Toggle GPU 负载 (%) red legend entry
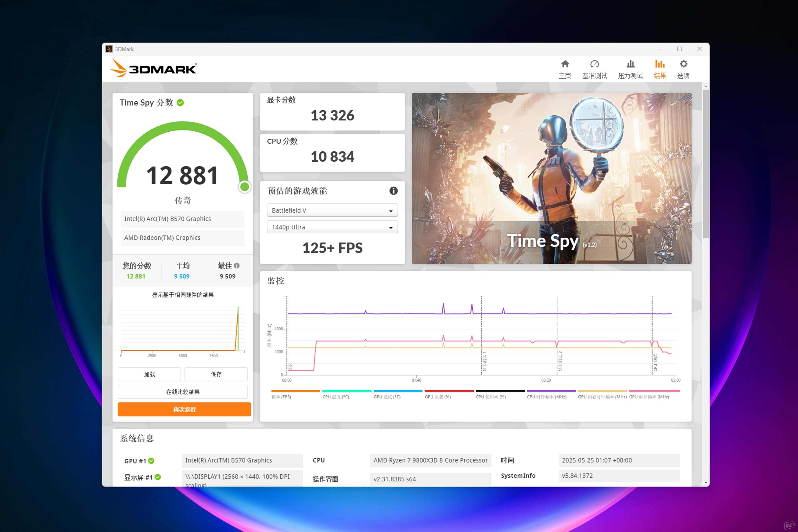The width and height of the screenshot is (798, 532). (x=449, y=394)
